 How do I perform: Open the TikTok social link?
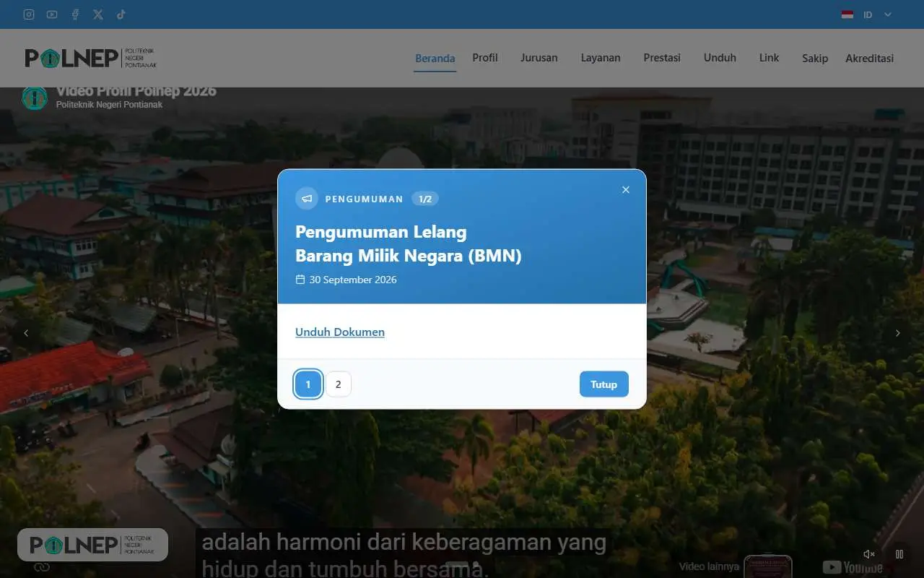[121, 14]
